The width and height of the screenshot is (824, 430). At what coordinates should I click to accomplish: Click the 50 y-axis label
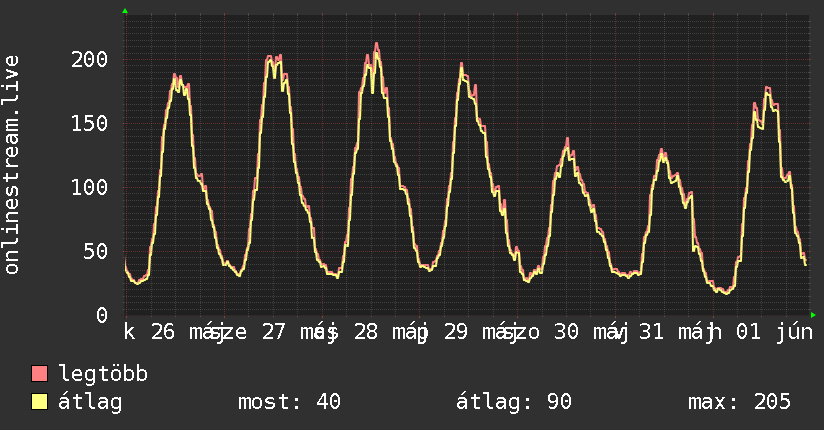pyautogui.click(x=96, y=251)
